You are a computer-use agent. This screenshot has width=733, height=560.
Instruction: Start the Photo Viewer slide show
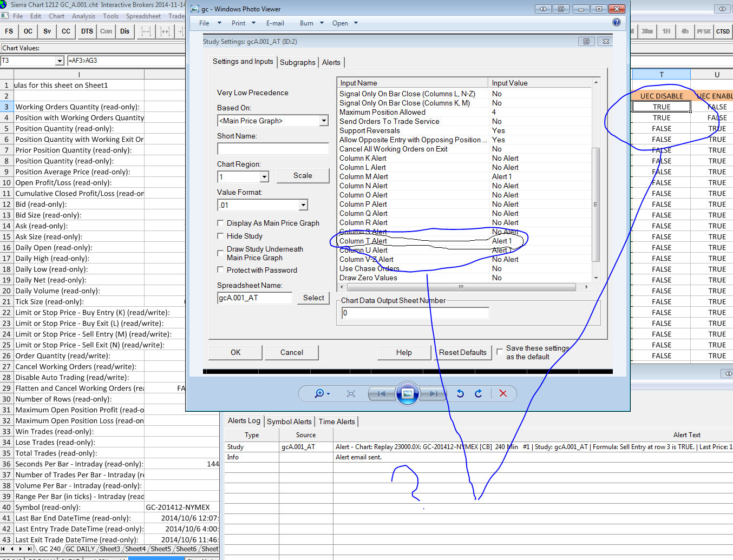(x=408, y=393)
